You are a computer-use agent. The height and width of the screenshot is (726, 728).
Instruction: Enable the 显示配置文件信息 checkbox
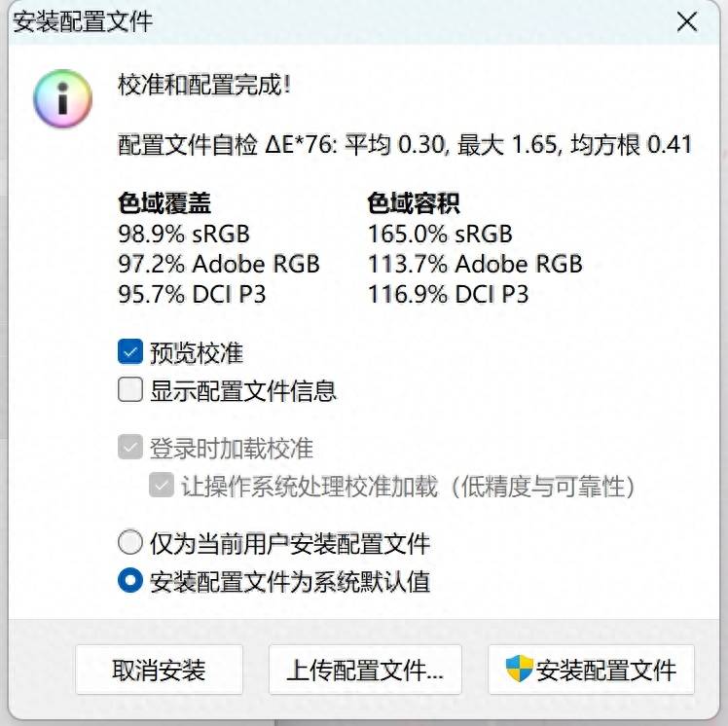point(130,391)
